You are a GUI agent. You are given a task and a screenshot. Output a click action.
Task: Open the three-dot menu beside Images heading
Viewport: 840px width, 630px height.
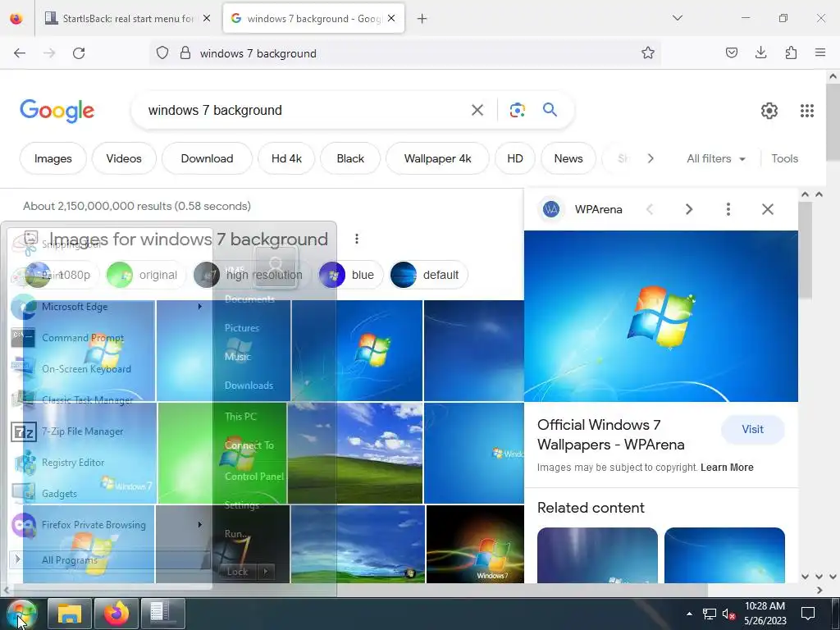pos(357,239)
